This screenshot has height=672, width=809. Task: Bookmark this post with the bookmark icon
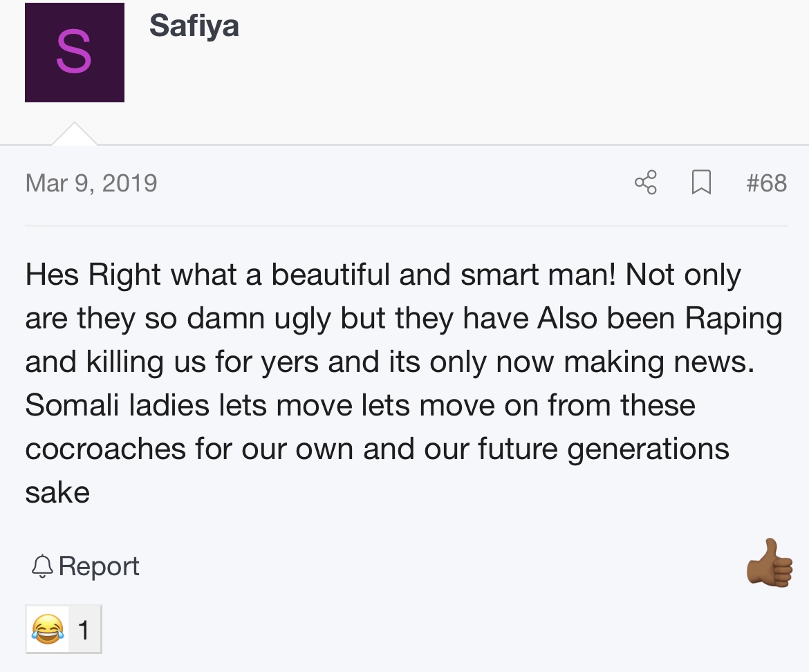click(x=701, y=183)
